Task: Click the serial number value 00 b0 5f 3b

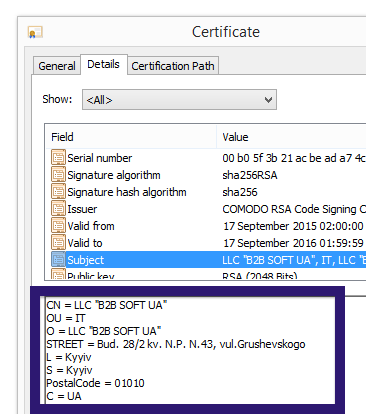Action: (294, 158)
